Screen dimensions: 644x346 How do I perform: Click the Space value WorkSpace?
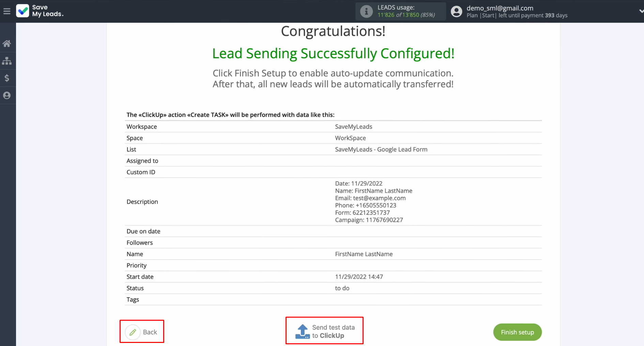[x=350, y=138]
